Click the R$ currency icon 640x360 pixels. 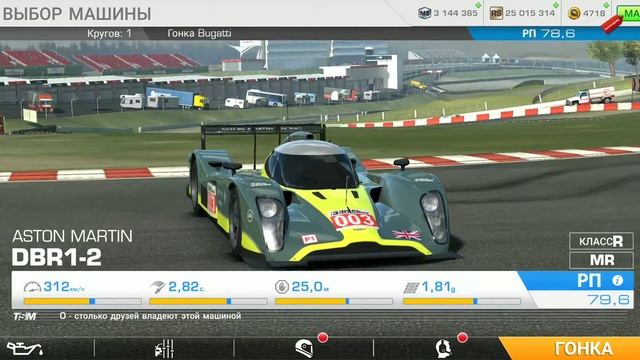[496, 13]
